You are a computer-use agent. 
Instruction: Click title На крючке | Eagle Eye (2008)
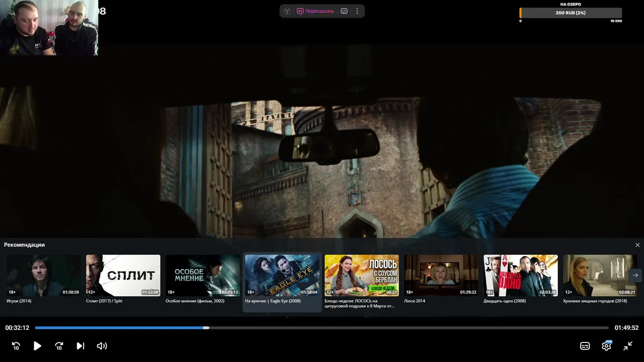click(273, 301)
